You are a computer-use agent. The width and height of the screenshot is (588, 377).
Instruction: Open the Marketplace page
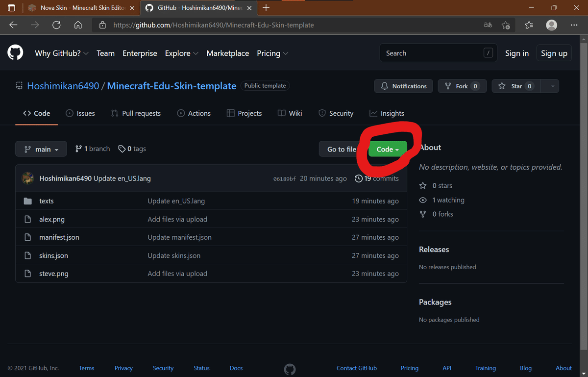click(228, 53)
